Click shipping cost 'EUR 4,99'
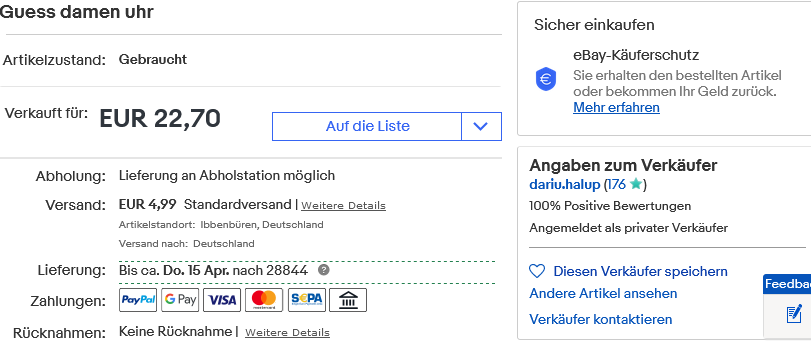This screenshot has width=811, height=362. click(x=147, y=204)
